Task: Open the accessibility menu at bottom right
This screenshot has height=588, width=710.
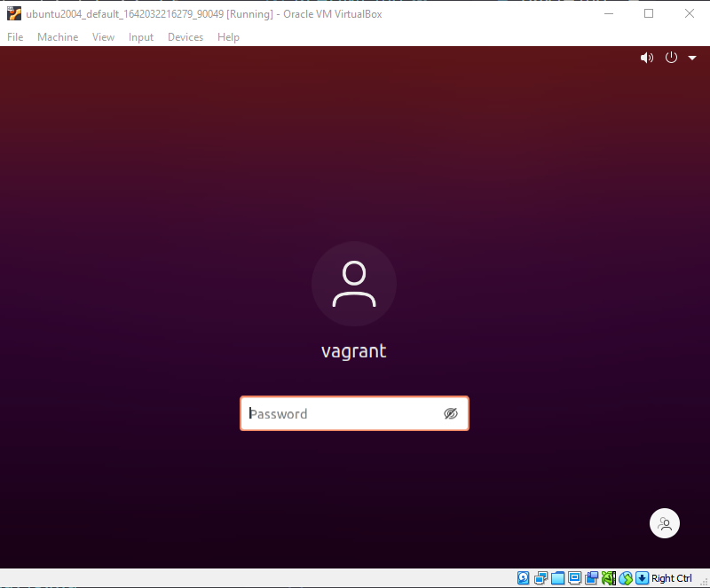Action: coord(665,523)
